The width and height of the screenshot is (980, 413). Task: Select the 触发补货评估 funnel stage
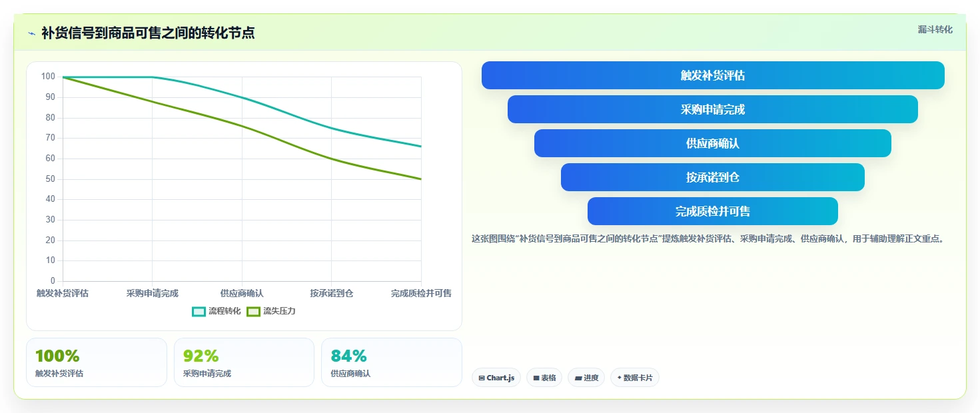click(713, 75)
